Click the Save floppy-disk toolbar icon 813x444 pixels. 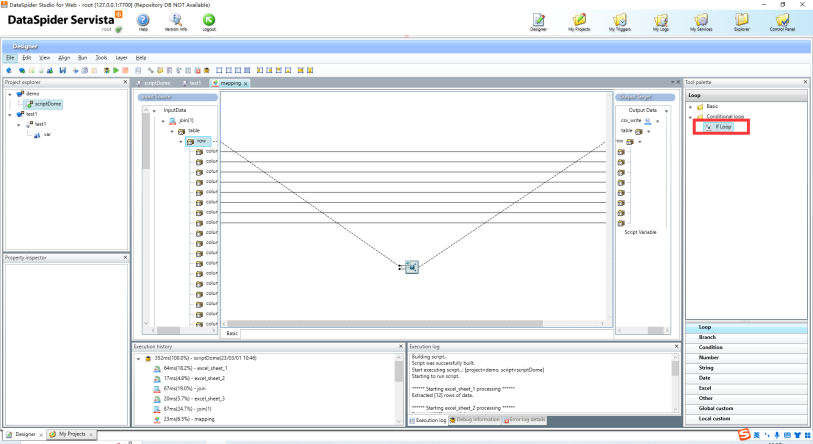point(63,70)
